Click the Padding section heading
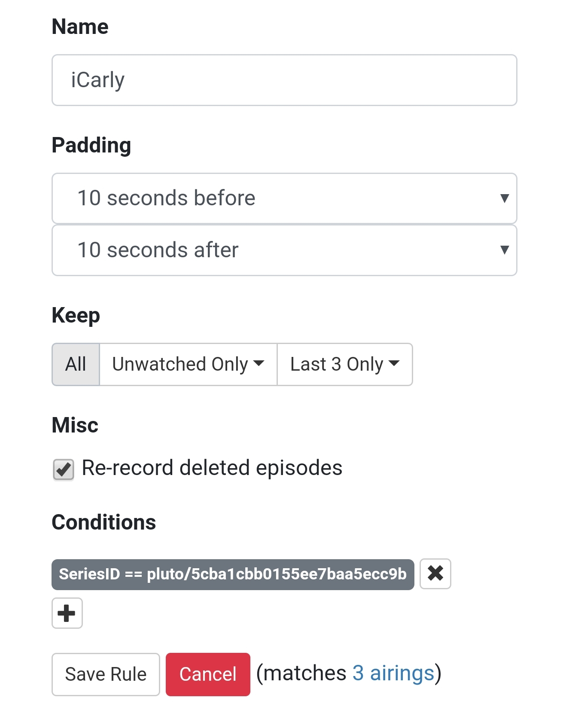The height and width of the screenshot is (728, 566). point(91,145)
